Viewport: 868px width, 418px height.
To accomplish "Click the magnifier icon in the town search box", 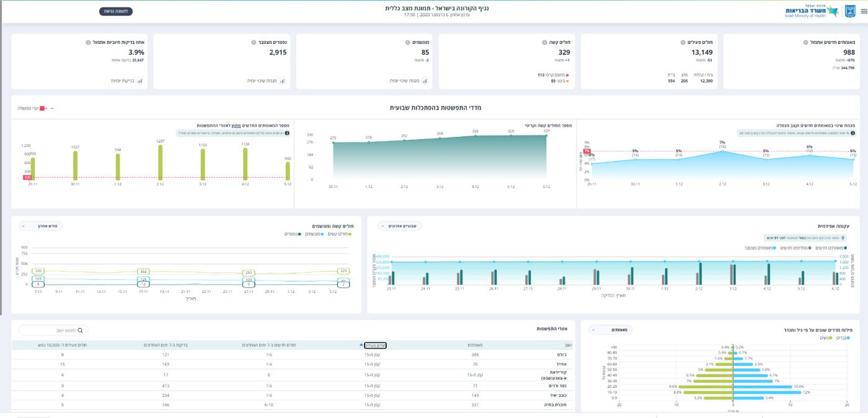I will (x=79, y=331).
